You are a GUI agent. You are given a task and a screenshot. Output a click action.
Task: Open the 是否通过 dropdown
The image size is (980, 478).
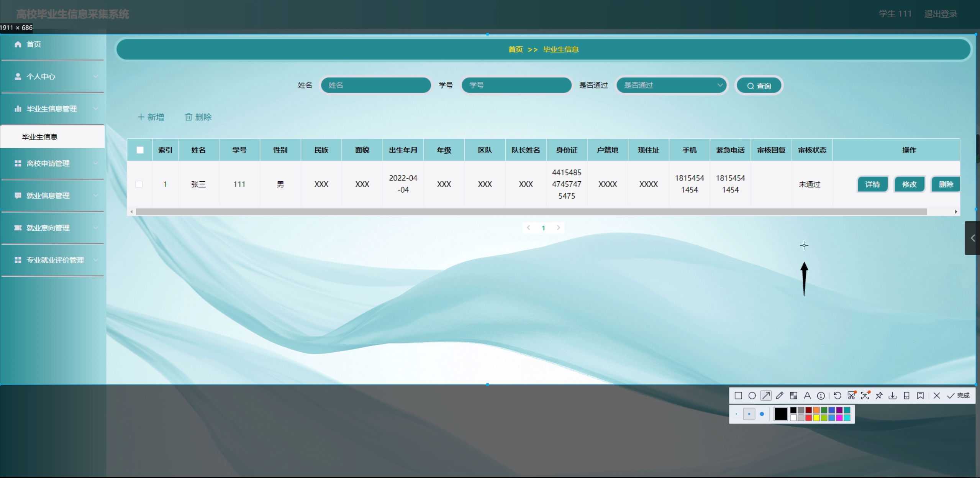click(x=672, y=85)
